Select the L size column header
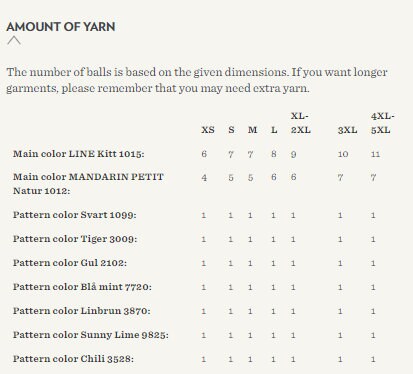413x374 pixels. 274,130
